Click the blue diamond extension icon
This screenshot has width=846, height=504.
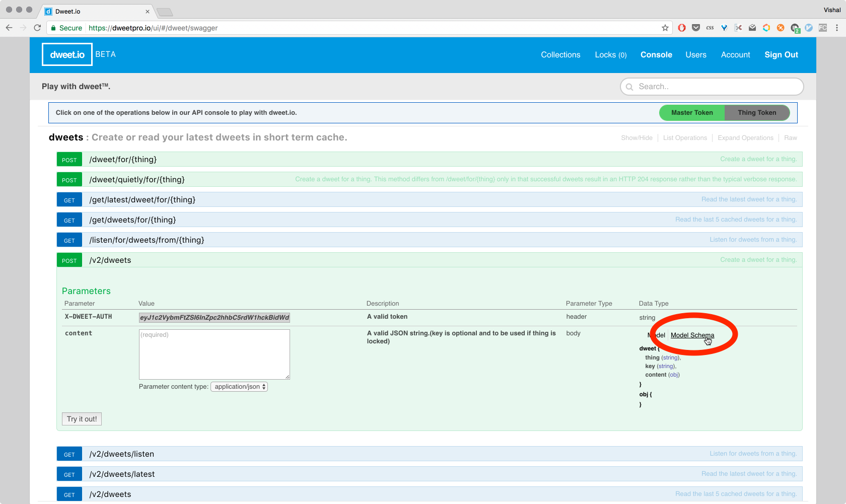tap(724, 28)
